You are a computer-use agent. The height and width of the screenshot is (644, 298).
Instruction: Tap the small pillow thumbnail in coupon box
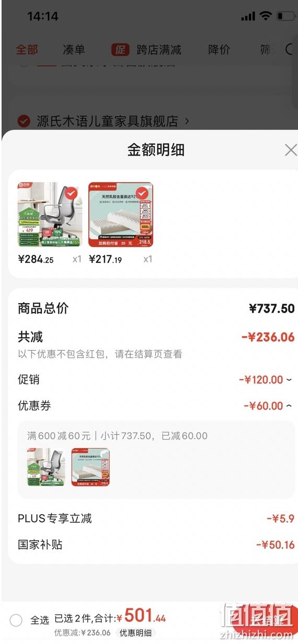point(90,467)
